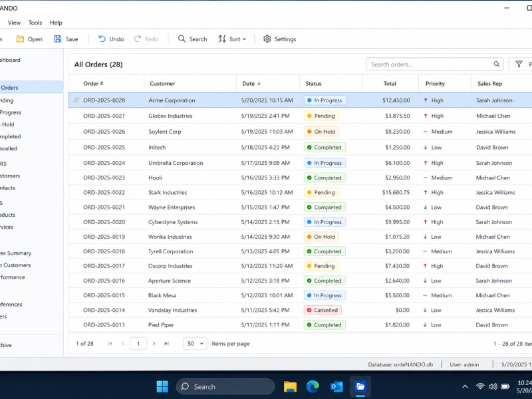Go to next page of orders
The image size is (532, 399).
coord(154,343)
